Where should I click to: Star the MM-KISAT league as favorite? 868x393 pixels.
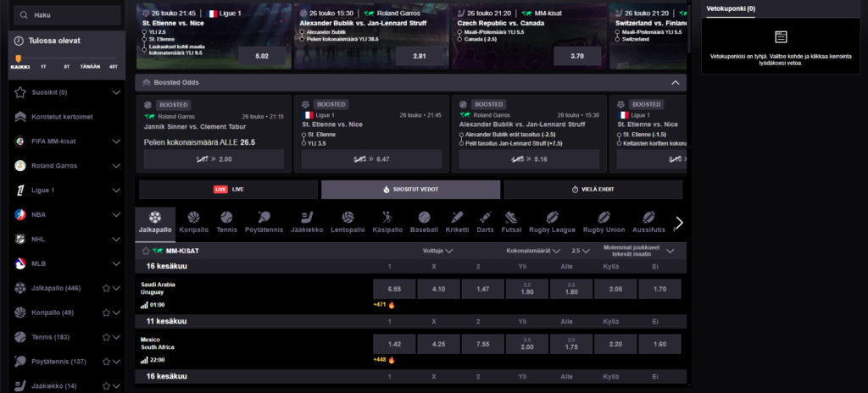(x=146, y=251)
